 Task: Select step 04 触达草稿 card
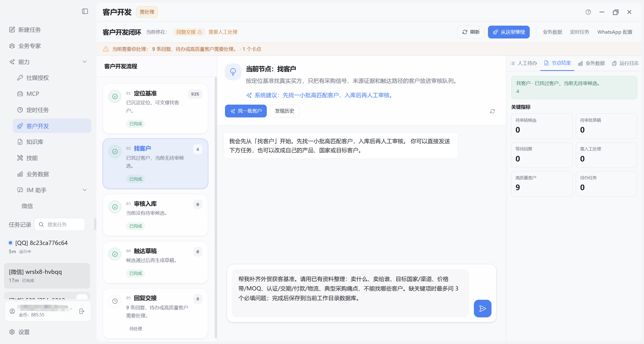coord(155,262)
